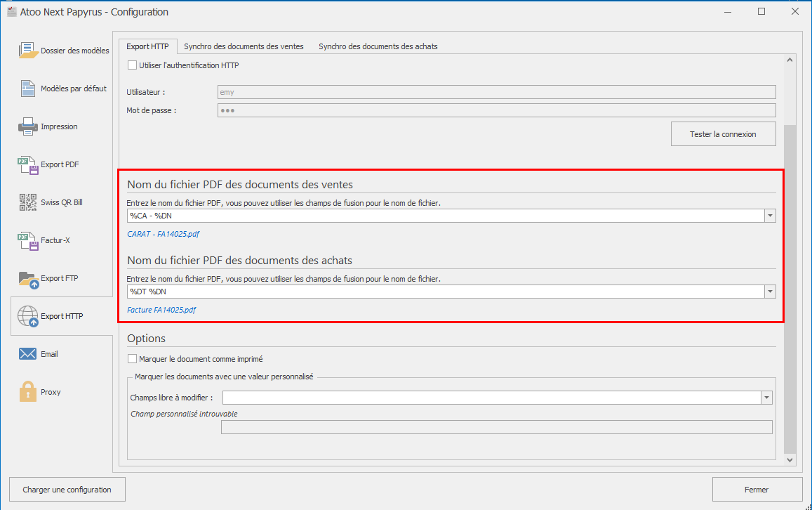Open the Proxy padlock icon

point(28,392)
